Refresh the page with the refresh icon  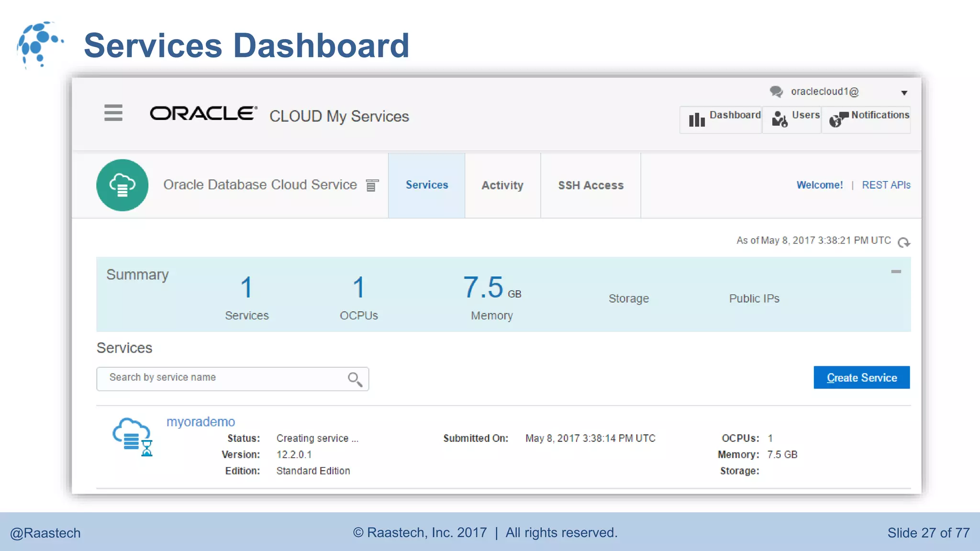pos(903,242)
